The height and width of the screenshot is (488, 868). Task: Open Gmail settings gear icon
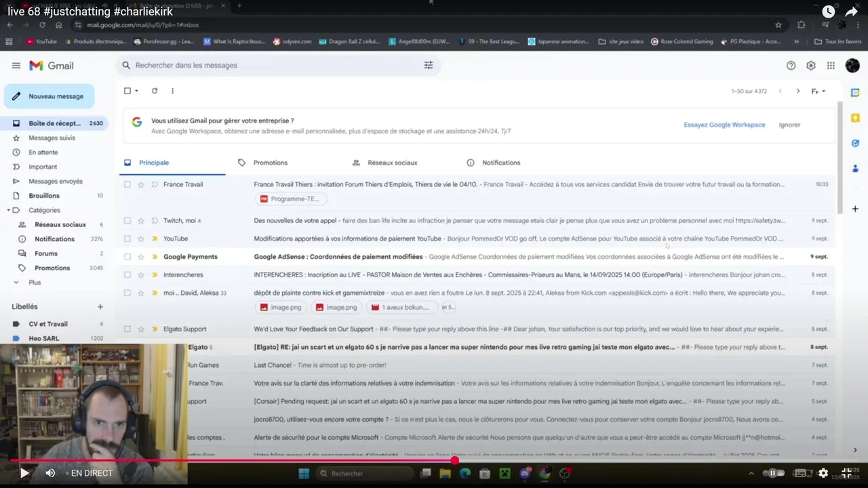pos(811,66)
